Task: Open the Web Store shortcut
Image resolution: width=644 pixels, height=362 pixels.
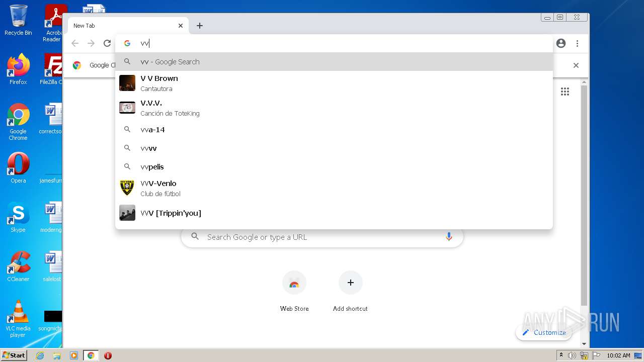Action: tap(294, 291)
